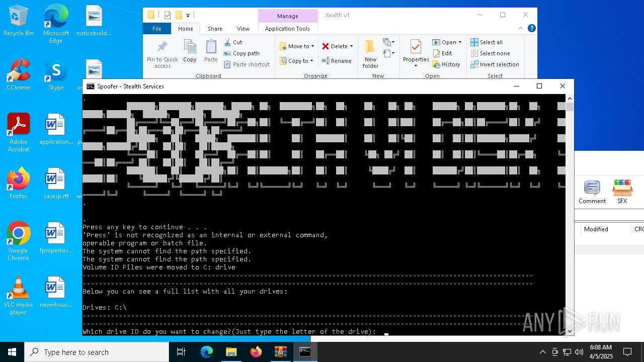644x362 pixels.
Task: Click Edit in the ribbon Open group
Action: click(x=442, y=53)
